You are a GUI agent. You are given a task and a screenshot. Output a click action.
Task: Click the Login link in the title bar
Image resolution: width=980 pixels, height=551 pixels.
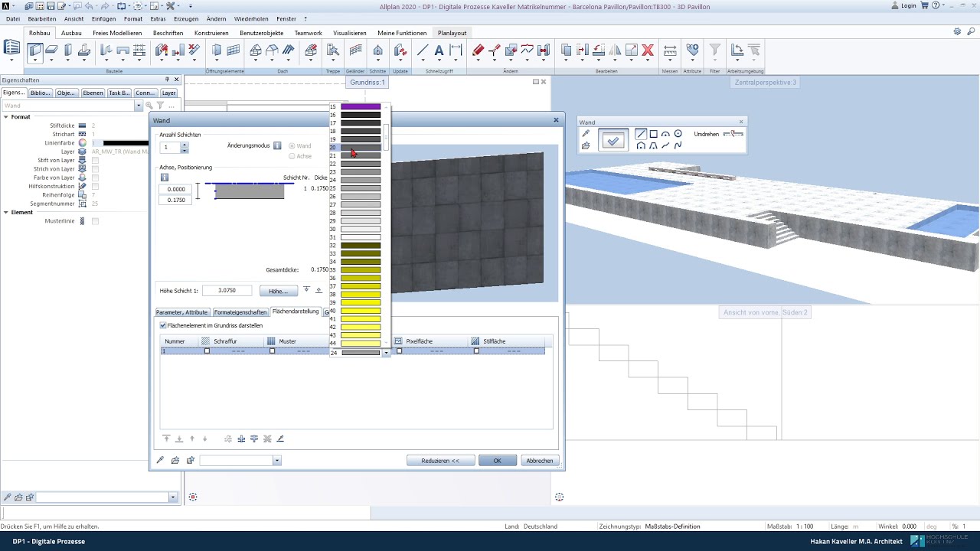pyautogui.click(x=909, y=5)
